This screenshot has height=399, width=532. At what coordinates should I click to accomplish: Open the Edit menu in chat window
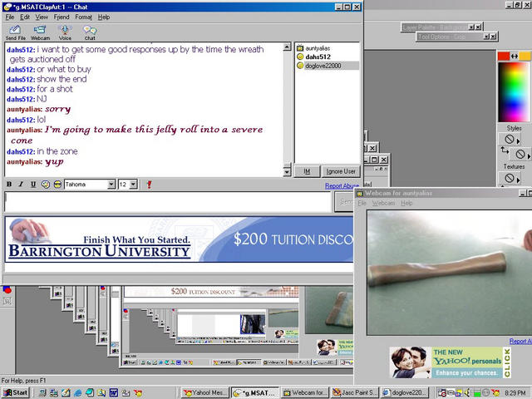tap(24, 17)
